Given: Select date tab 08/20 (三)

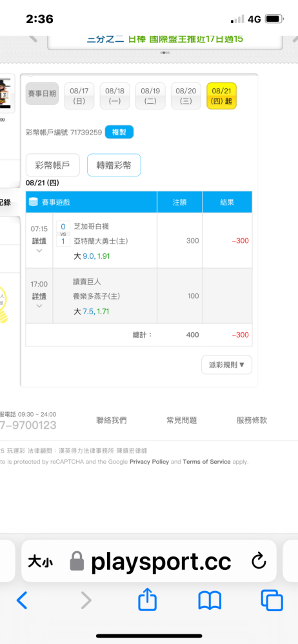Looking at the screenshot, I should [x=186, y=96].
